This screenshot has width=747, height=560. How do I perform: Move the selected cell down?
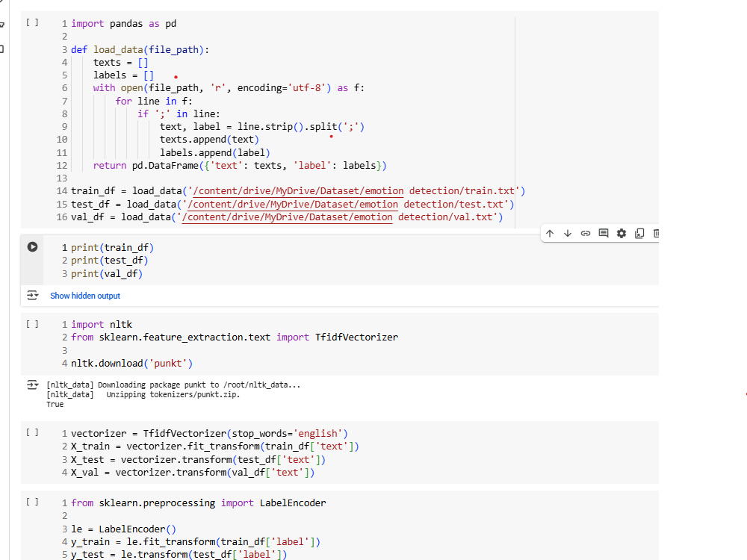point(568,233)
